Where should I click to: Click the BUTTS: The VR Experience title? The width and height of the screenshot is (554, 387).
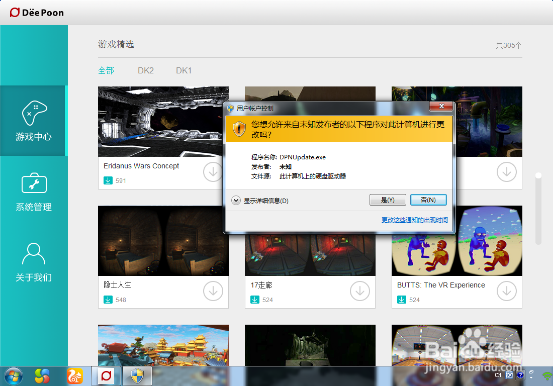tap(441, 285)
